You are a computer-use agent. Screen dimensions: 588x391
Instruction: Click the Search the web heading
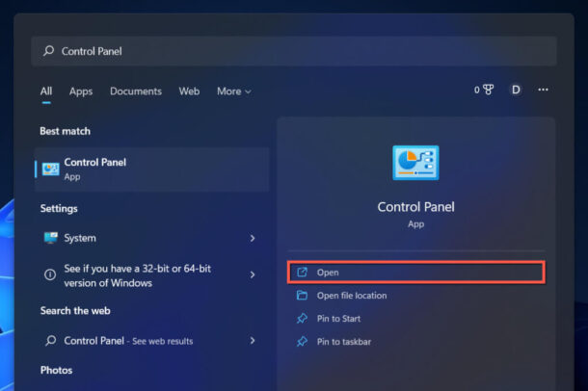click(75, 310)
